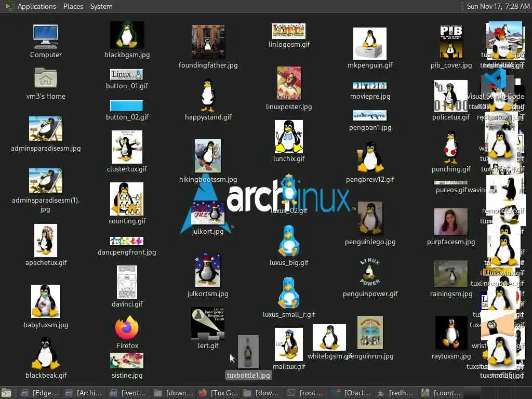Viewport: 532px width, 399px height.
Task: Select the button_01.gif Linux icon
Action: tap(127, 75)
